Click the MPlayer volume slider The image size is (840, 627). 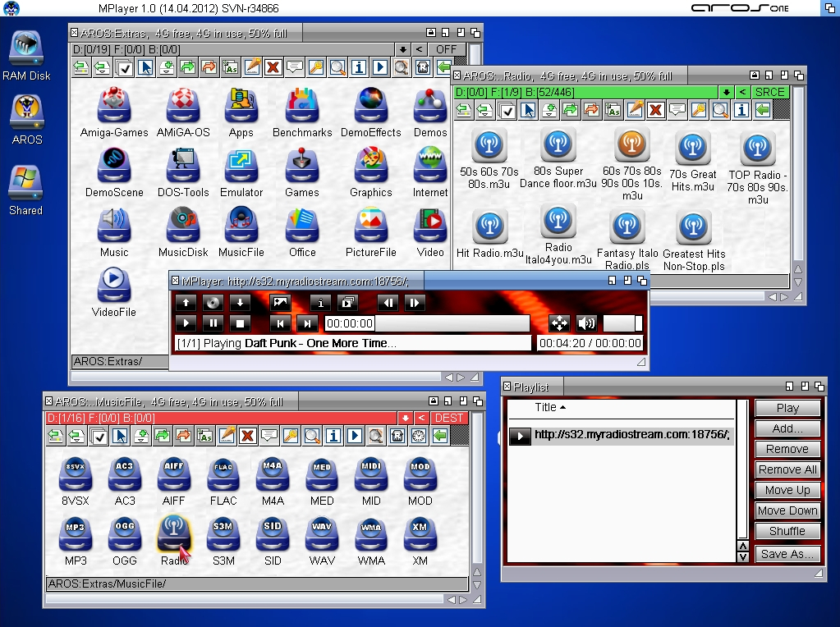tap(622, 323)
